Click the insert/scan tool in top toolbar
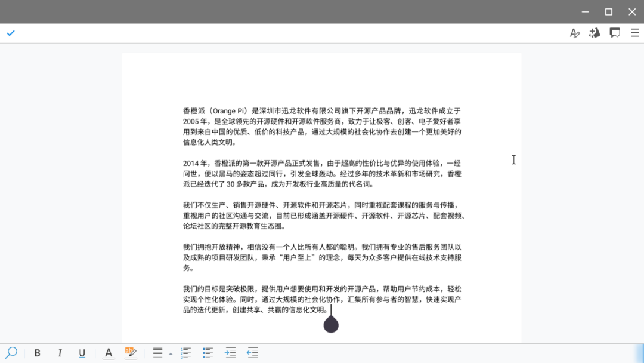Image resolution: width=644 pixels, height=363 pixels. 595,33
